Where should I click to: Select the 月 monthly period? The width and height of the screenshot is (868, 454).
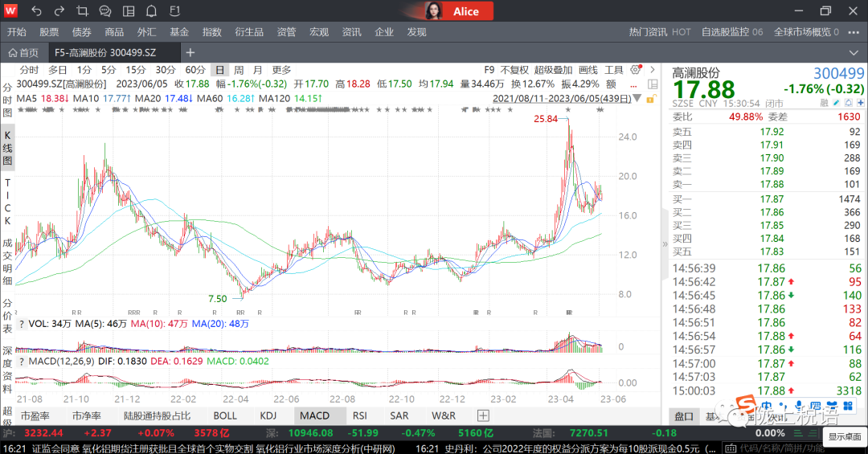[x=257, y=70]
